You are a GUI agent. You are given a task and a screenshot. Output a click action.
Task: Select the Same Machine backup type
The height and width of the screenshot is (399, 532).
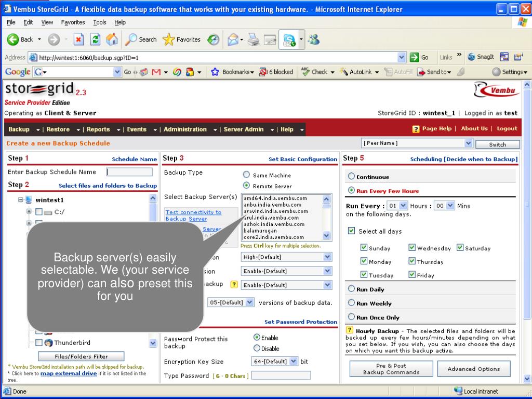246,175
